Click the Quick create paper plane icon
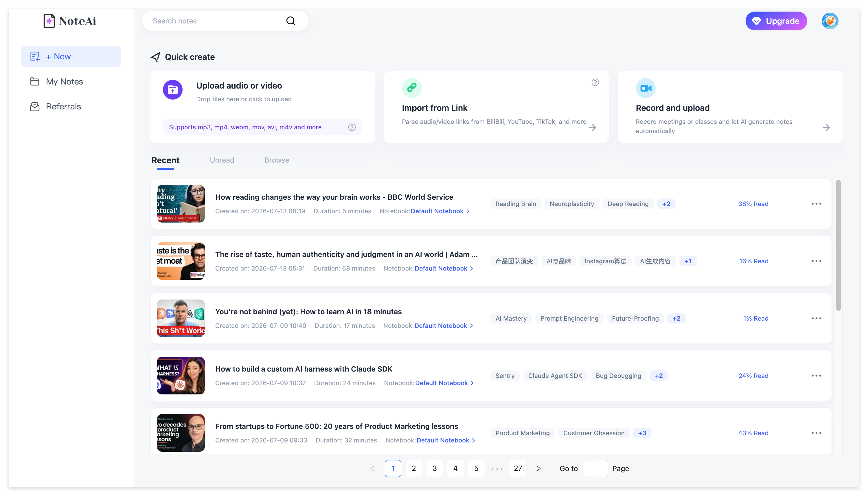868x496 pixels. pos(155,57)
